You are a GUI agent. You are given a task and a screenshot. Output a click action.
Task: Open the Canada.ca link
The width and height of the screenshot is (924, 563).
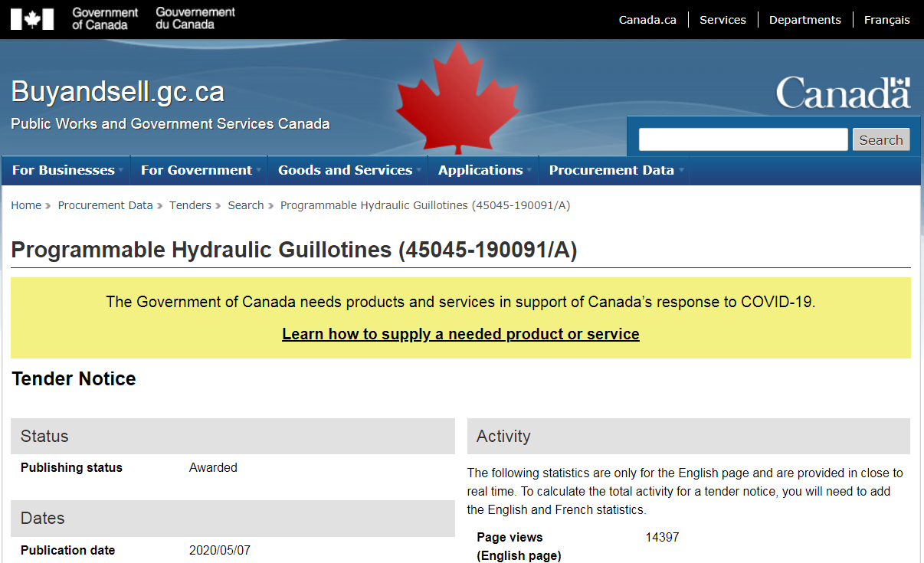click(647, 20)
